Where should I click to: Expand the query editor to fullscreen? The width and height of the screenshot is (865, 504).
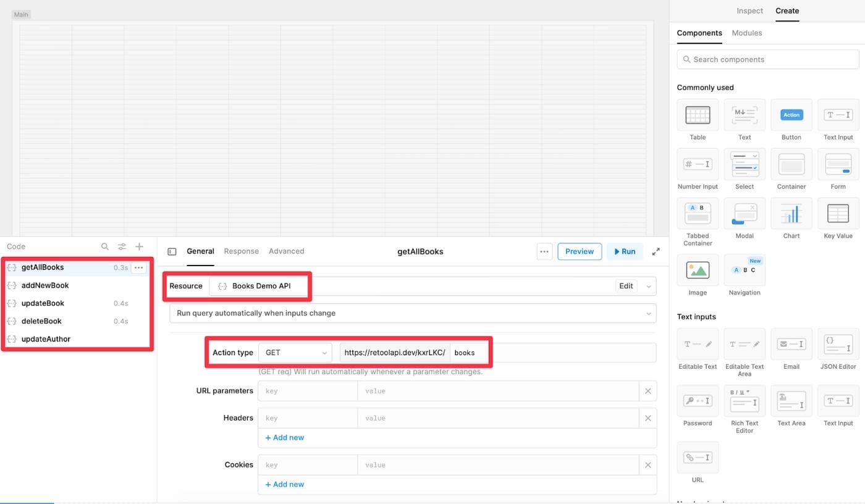point(656,251)
